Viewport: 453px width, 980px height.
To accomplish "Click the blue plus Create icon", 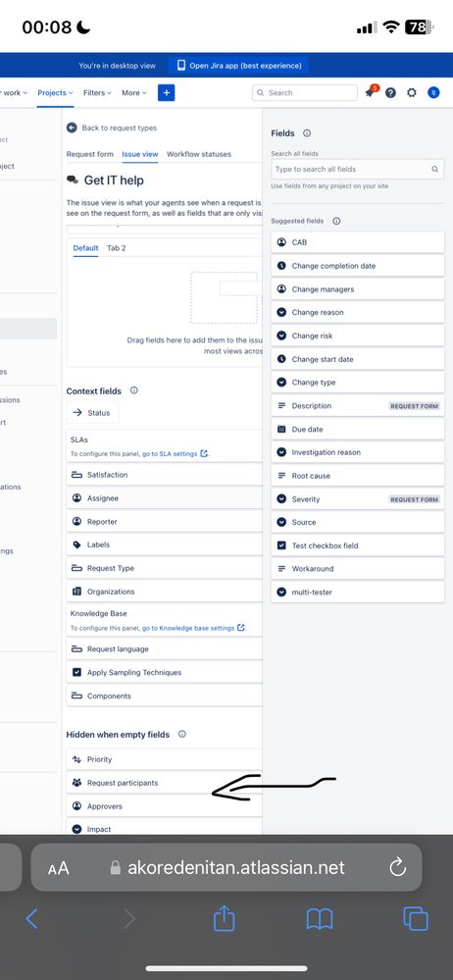I will tap(167, 92).
